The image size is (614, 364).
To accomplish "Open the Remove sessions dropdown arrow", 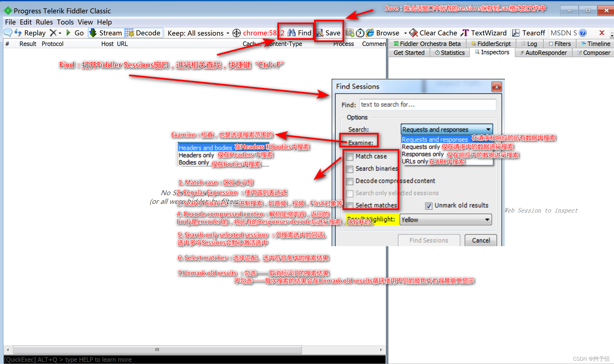I will 60,33.
